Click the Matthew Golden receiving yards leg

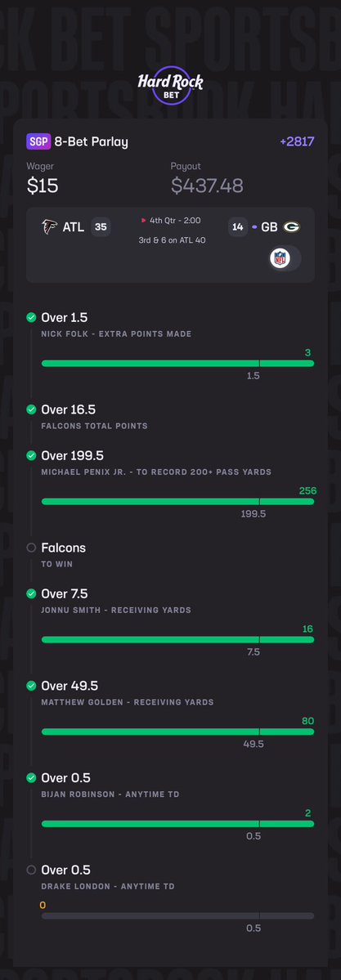click(x=170, y=714)
